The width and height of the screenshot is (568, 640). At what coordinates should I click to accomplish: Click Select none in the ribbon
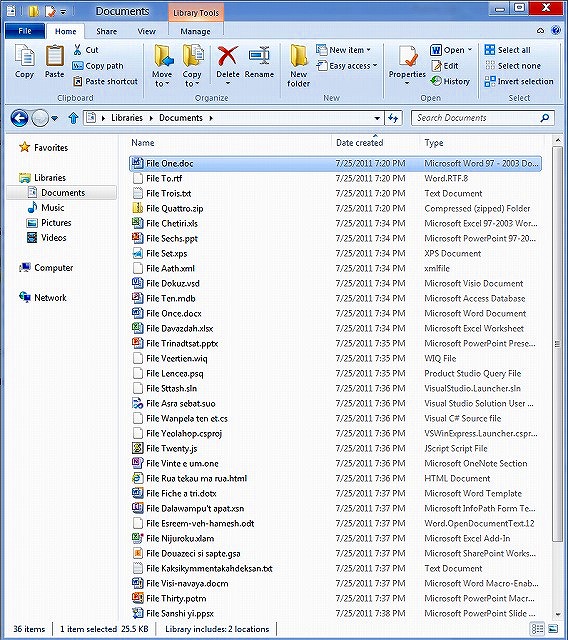513,66
